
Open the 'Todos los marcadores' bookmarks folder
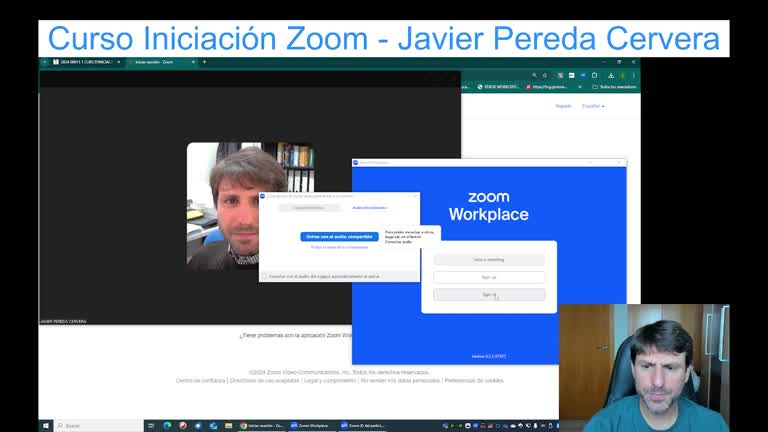[x=614, y=87]
